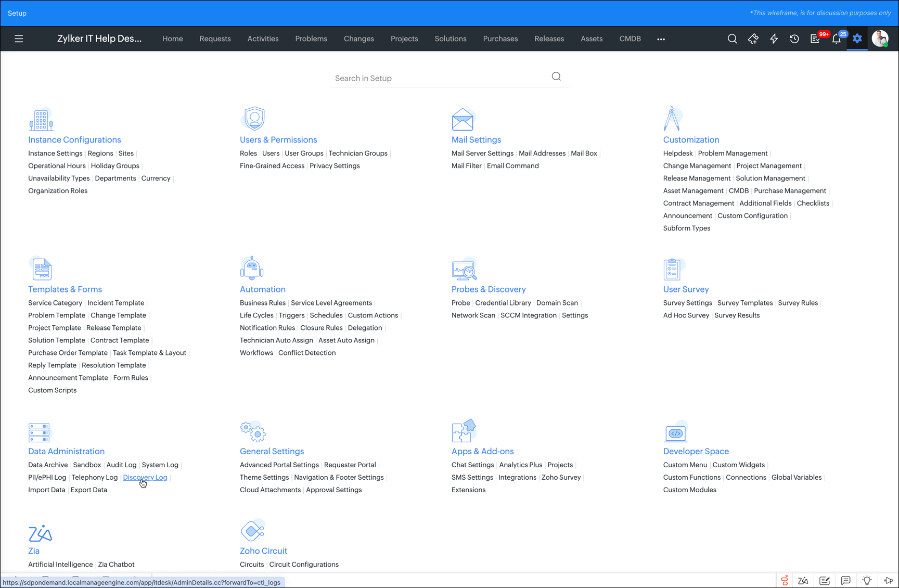
Task: Open the Survey Templates link
Action: pyautogui.click(x=745, y=302)
